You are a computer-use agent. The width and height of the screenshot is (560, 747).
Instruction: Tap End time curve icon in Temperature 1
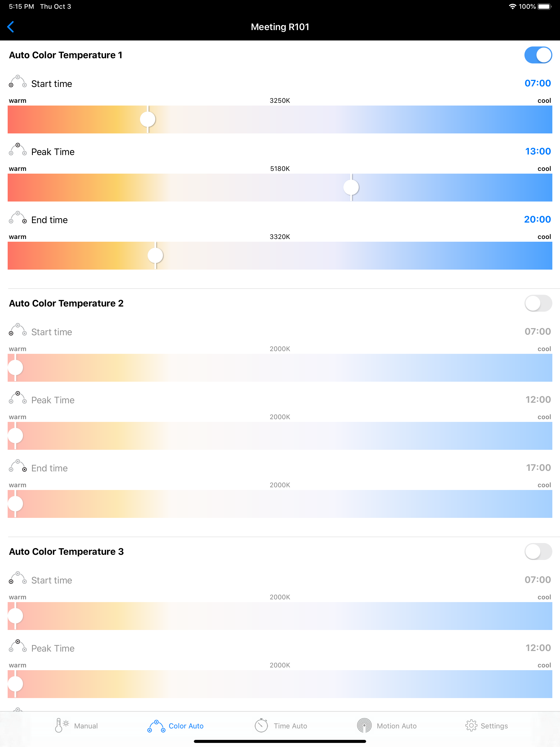point(17,217)
